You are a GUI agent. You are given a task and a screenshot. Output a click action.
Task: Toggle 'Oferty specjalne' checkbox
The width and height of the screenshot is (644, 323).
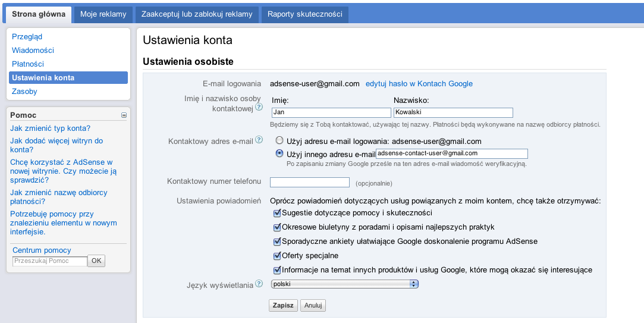tap(277, 256)
